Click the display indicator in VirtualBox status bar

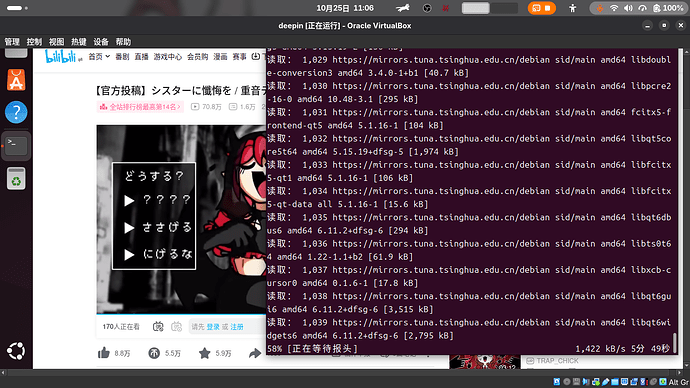click(624, 382)
